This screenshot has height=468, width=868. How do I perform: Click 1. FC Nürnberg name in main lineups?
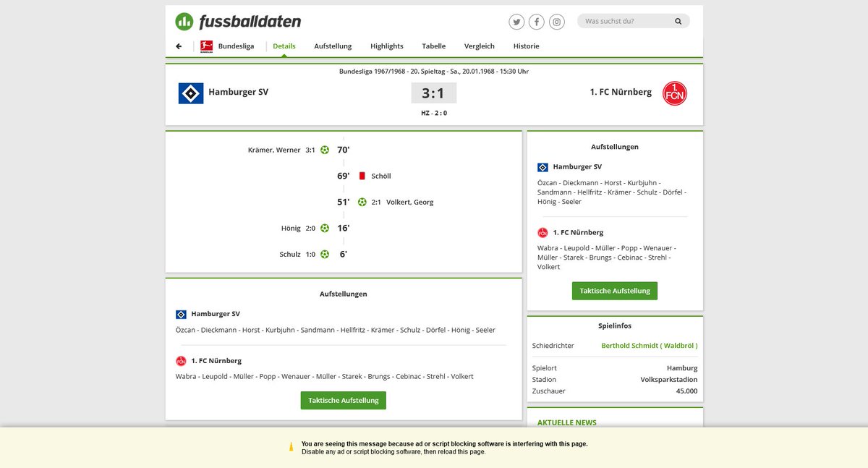coord(216,360)
